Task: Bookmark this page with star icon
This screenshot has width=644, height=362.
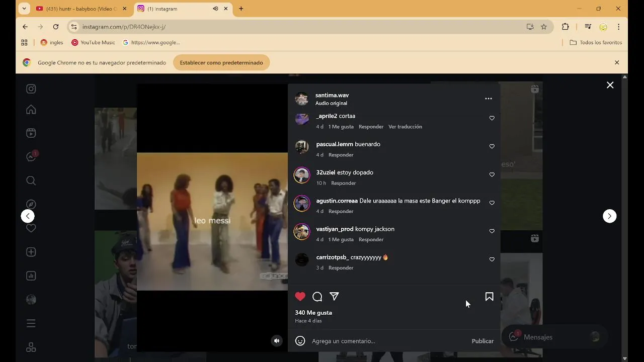Action: click(544, 27)
